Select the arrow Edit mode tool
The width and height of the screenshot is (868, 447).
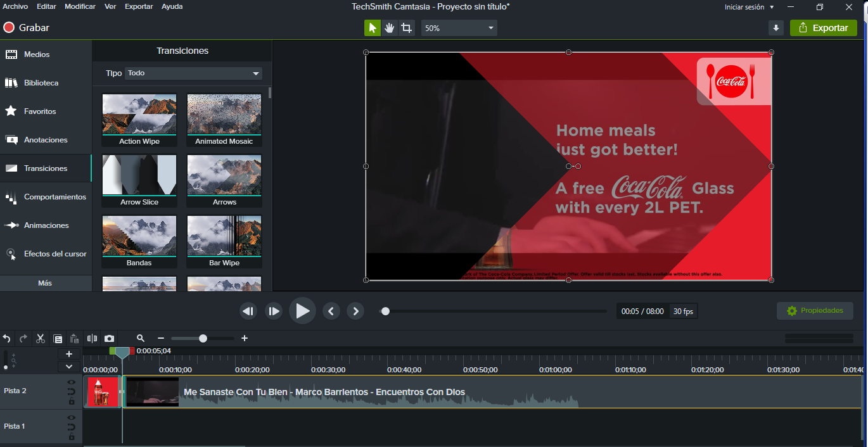373,28
